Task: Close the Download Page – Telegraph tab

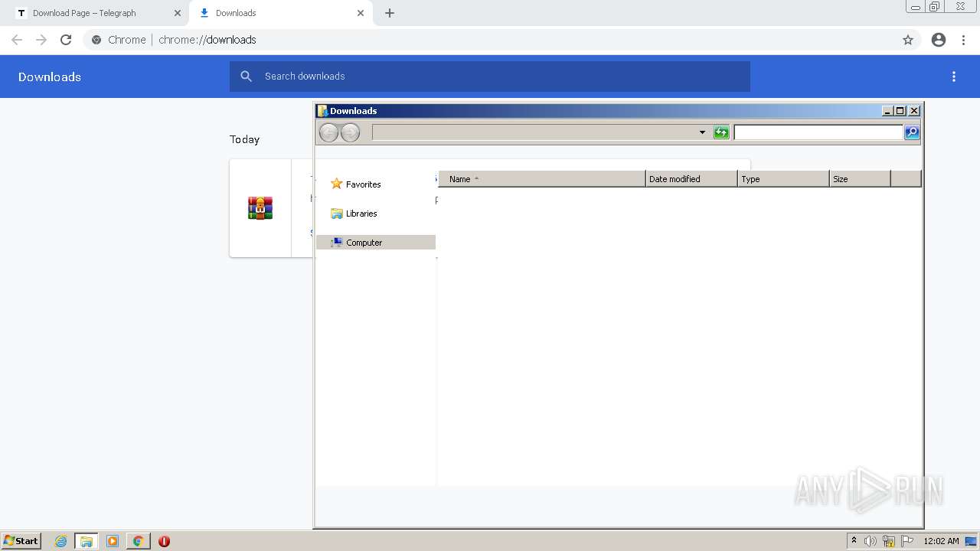Action: click(178, 13)
